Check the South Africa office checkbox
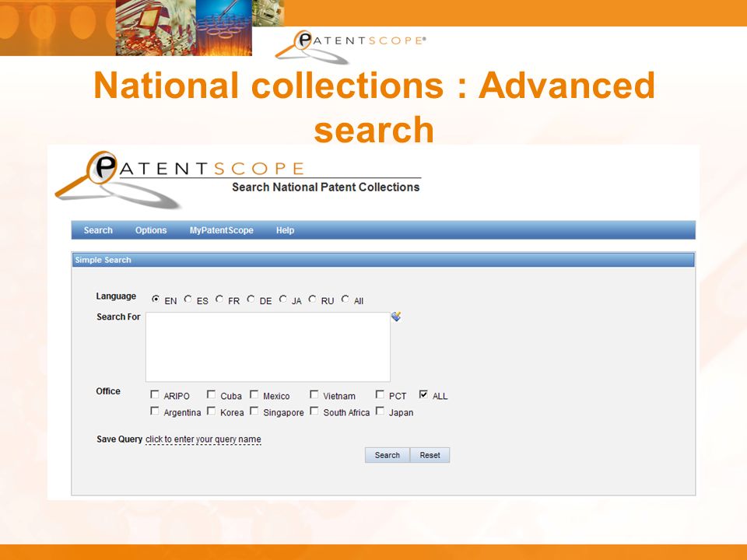Image resolution: width=747 pixels, height=560 pixels. point(314,411)
